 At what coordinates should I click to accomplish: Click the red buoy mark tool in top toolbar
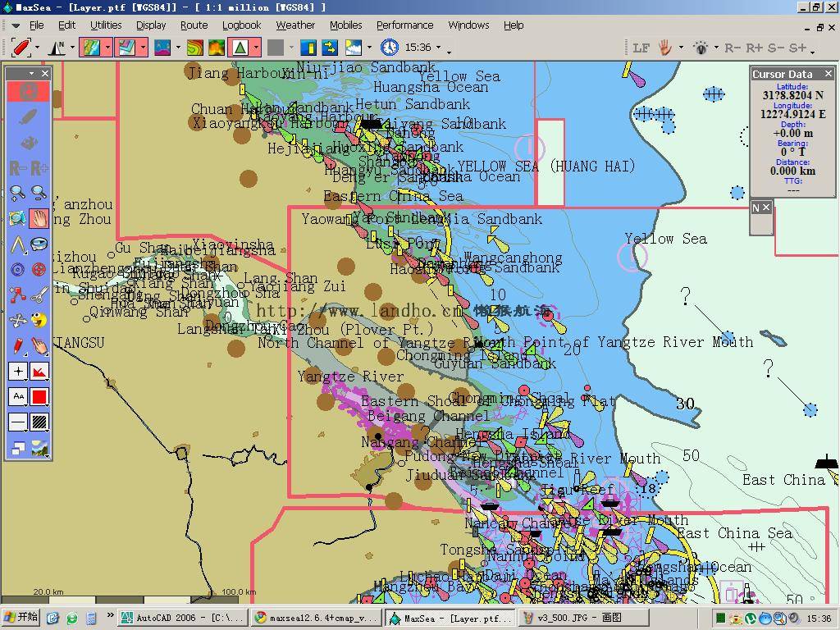point(21,47)
